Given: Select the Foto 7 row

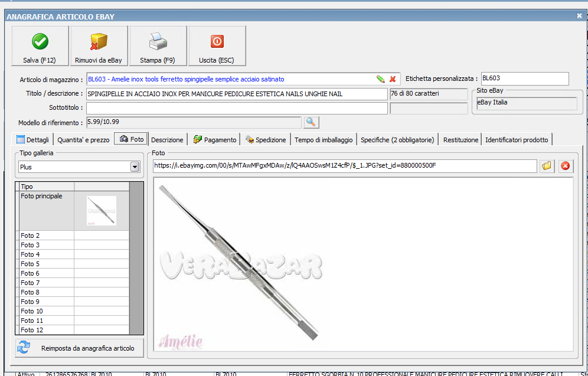Looking at the screenshot, I should pyautogui.click(x=73, y=283).
